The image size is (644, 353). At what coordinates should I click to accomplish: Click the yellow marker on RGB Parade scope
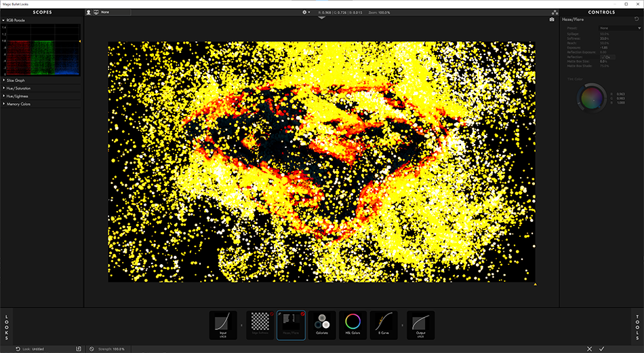pyautogui.click(x=80, y=41)
